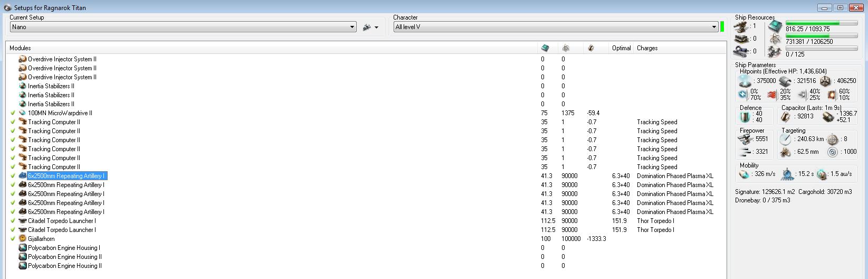
Task: Click the 100MN MicroWarpdrive II module icon
Action: pyautogui.click(x=23, y=113)
